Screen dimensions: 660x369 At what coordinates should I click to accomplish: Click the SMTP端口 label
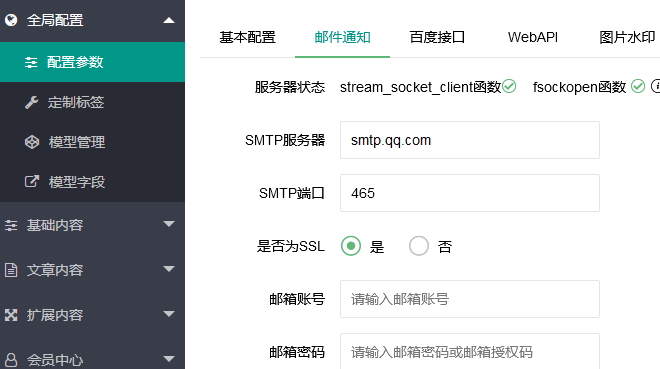(292, 193)
